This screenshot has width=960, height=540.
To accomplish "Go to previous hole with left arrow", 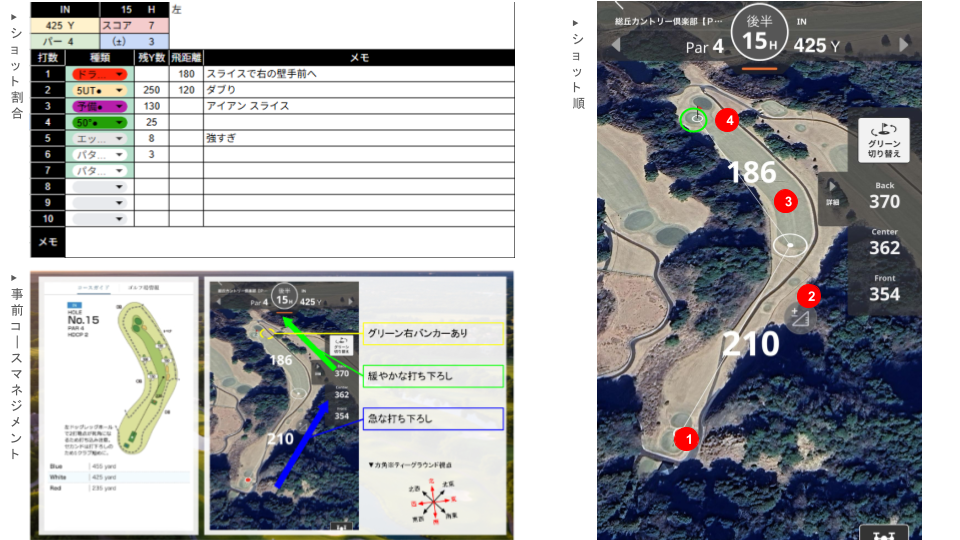I will [x=615, y=45].
